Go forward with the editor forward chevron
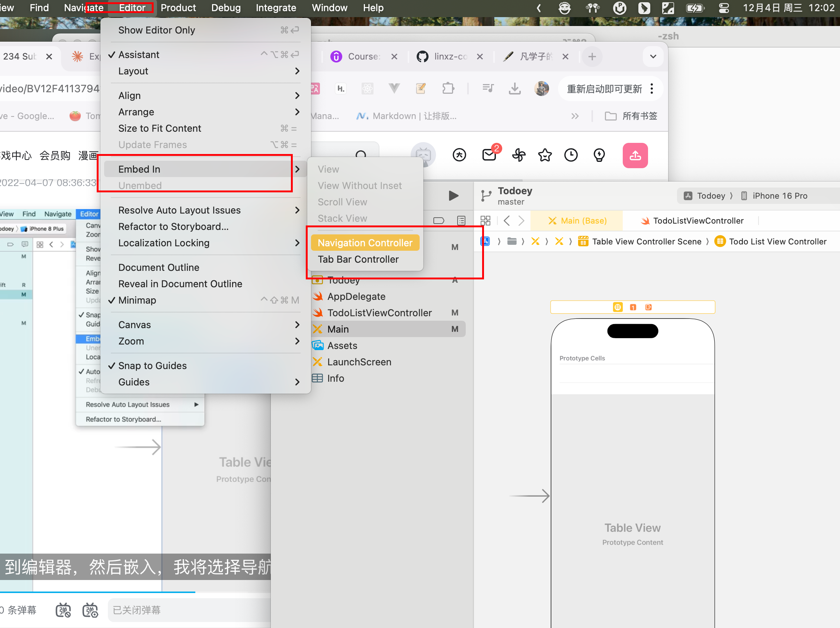The height and width of the screenshot is (628, 840). click(522, 221)
